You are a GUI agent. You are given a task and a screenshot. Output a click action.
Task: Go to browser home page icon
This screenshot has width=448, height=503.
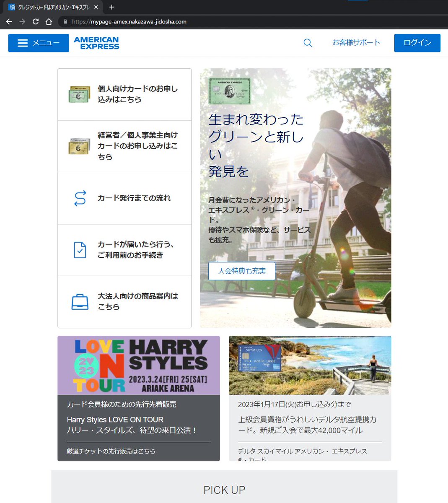49,21
